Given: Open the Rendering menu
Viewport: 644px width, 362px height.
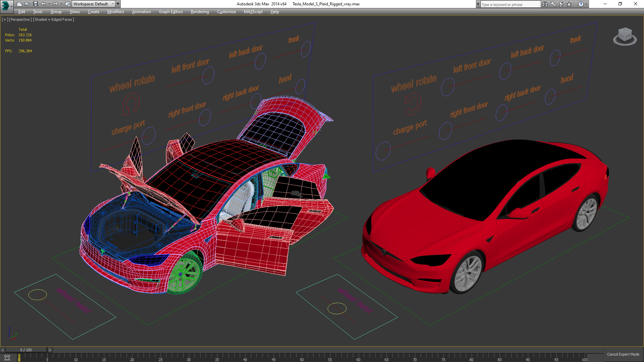Looking at the screenshot, I should coord(200,12).
